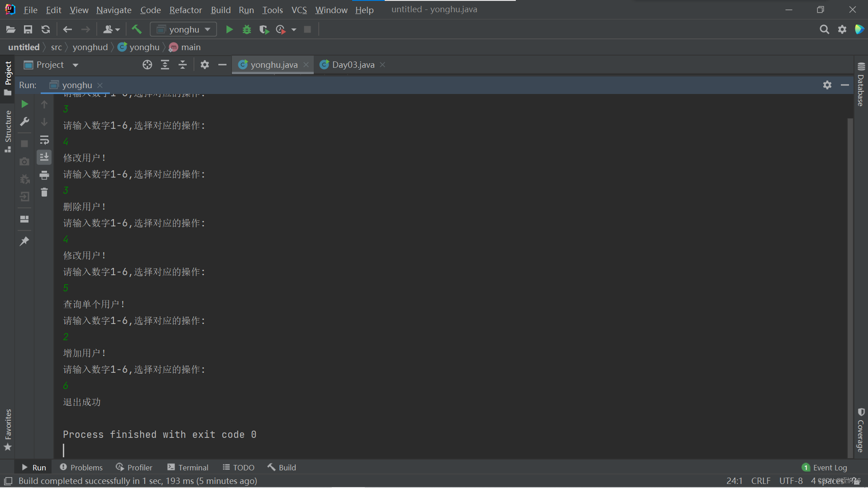
Task: Click the CRLF line separator indicator
Action: pos(760,481)
